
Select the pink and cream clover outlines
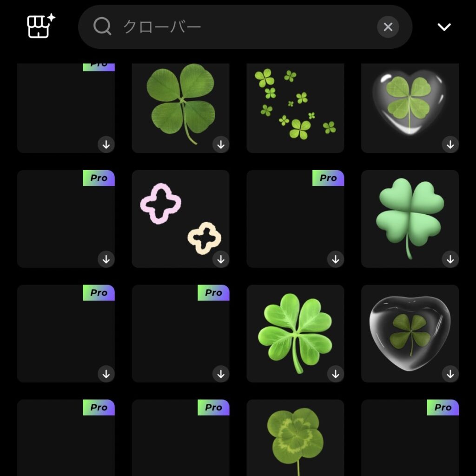(x=180, y=218)
